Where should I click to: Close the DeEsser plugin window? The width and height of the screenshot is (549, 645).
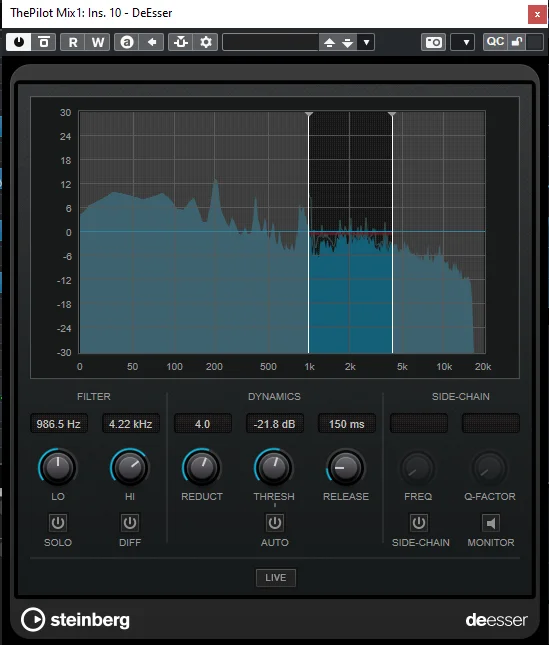click(537, 14)
